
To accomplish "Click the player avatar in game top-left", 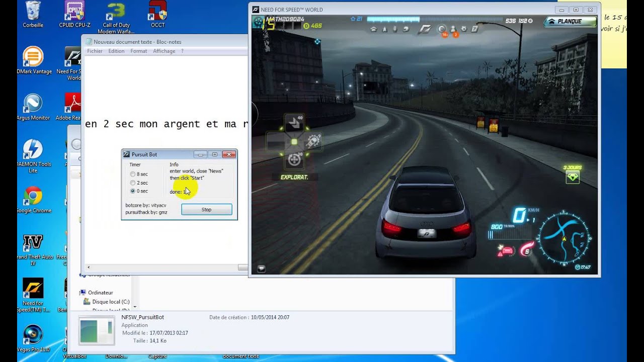I will [x=258, y=22].
